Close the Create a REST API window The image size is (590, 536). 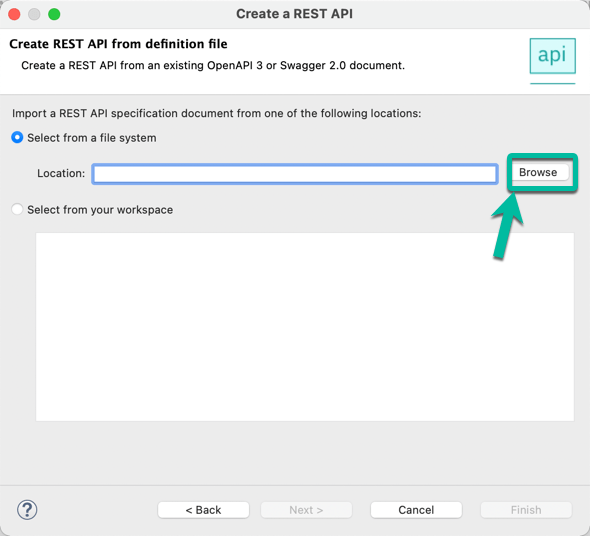click(x=14, y=14)
